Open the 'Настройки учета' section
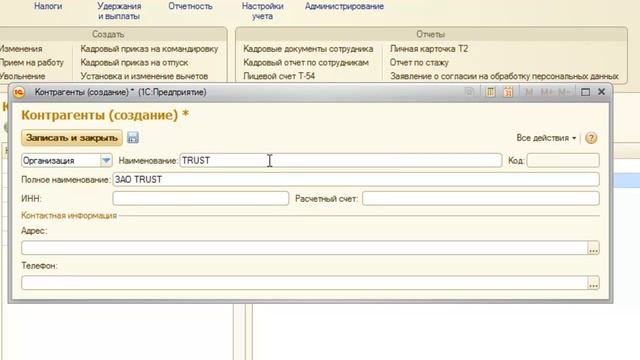This screenshot has height=360, width=640. (x=262, y=11)
